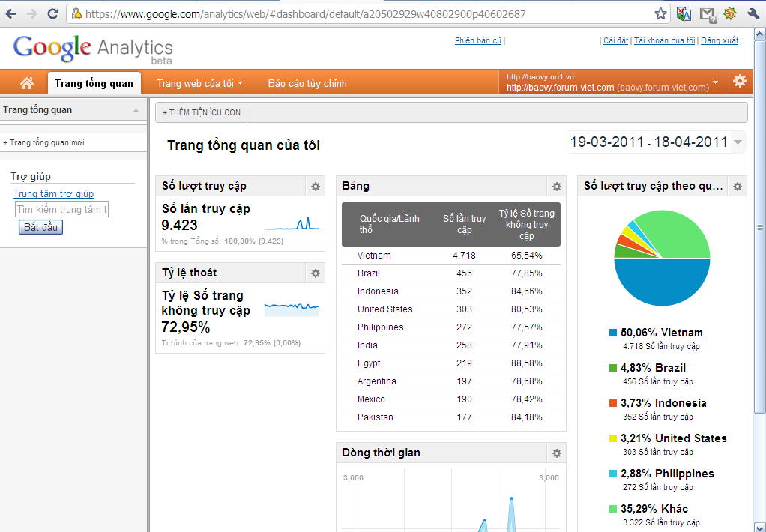Image resolution: width=766 pixels, height=532 pixels.
Task: Select the Pakistan table row
Action: click(451, 418)
